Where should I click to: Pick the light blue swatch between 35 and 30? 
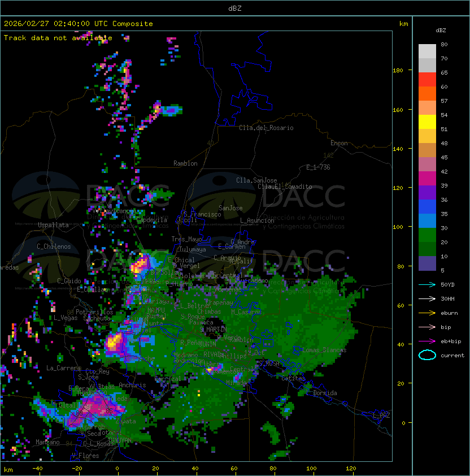click(x=427, y=220)
